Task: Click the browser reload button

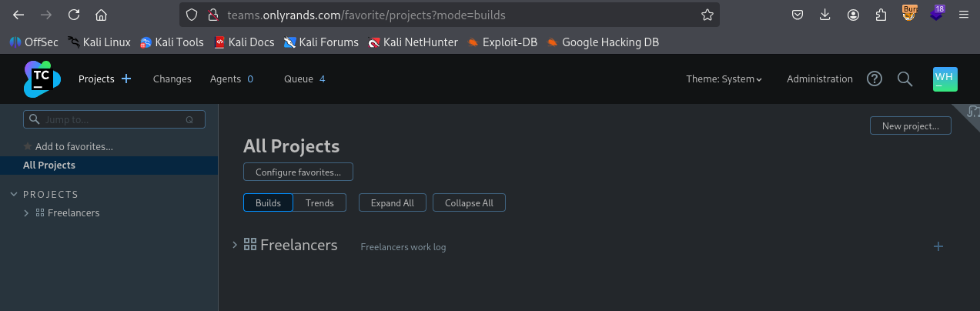Action: pyautogui.click(x=74, y=15)
